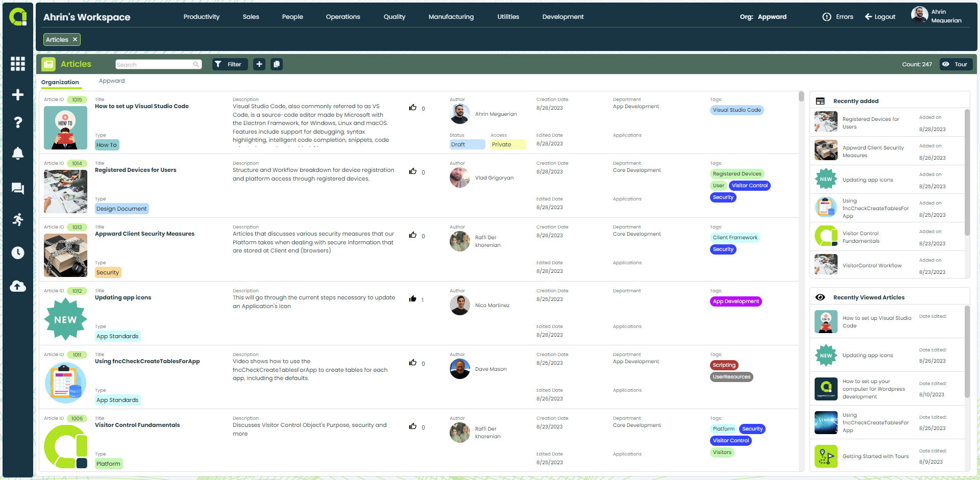
Task: Click the UserResources tag
Action: [x=731, y=377]
